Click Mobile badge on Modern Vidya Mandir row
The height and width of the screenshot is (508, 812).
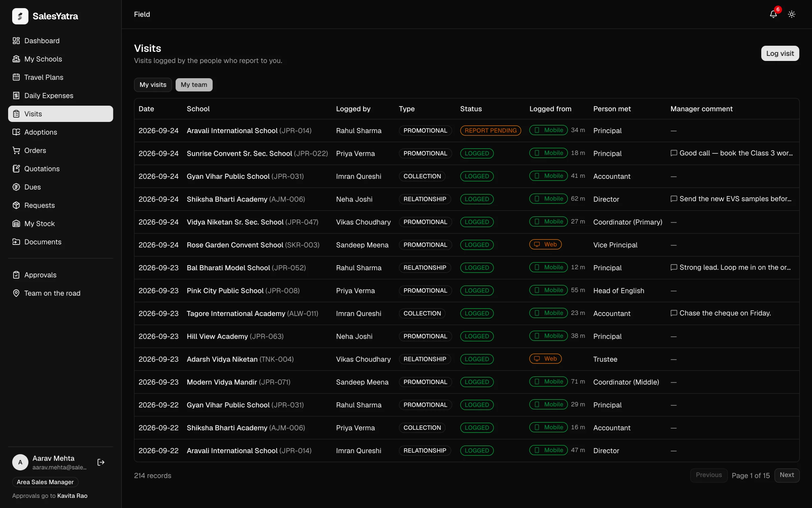tap(548, 382)
